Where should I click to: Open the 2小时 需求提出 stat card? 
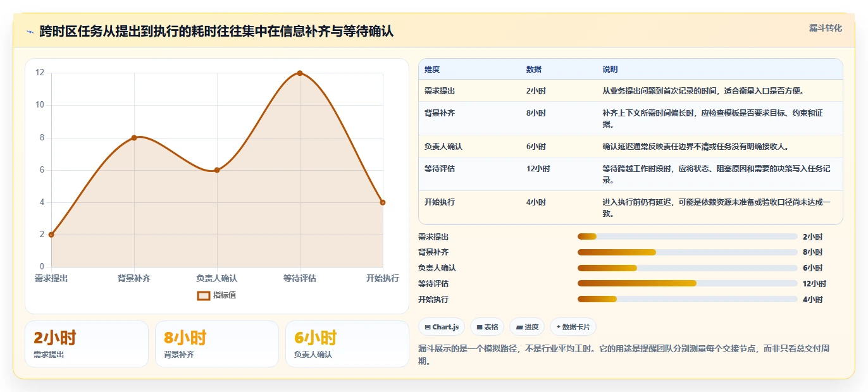coord(87,344)
